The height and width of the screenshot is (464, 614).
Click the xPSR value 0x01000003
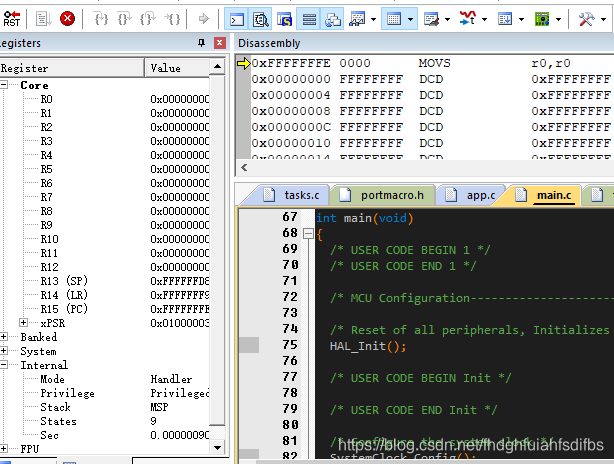[x=180, y=323]
